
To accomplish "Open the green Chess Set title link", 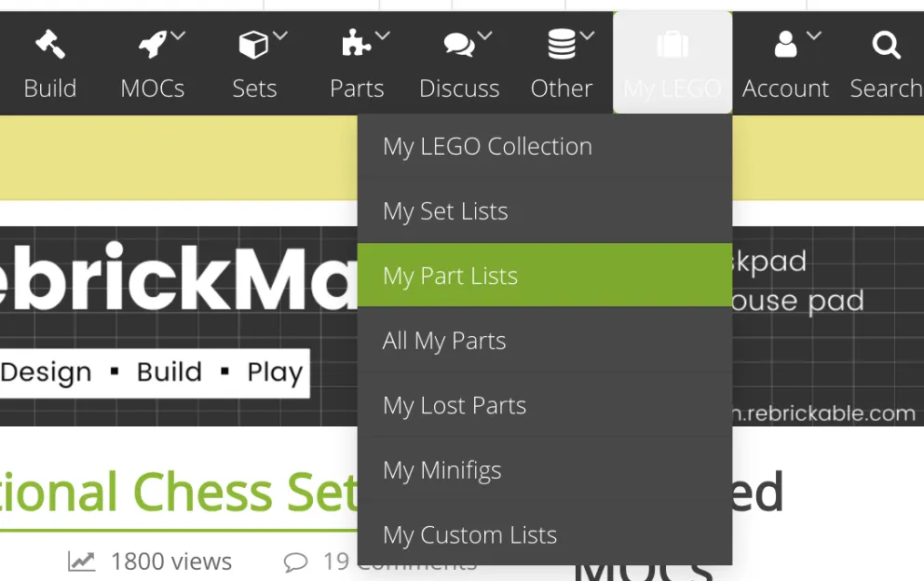I will point(178,493).
